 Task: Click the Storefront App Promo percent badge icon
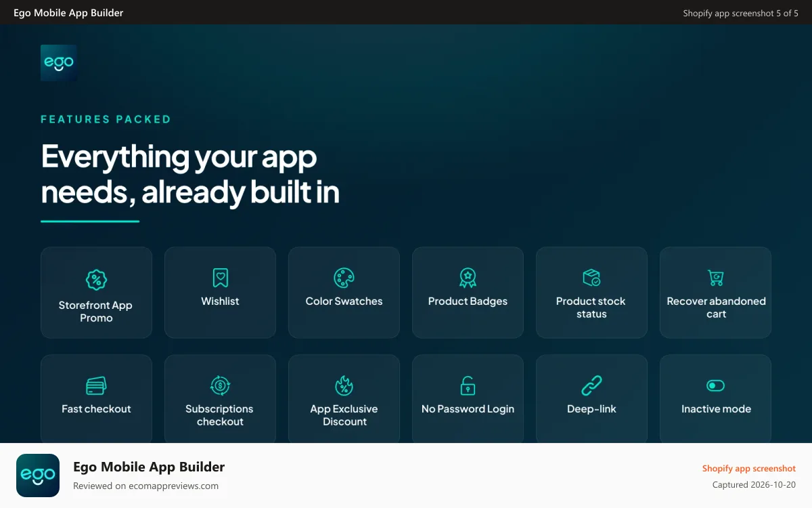(96, 279)
